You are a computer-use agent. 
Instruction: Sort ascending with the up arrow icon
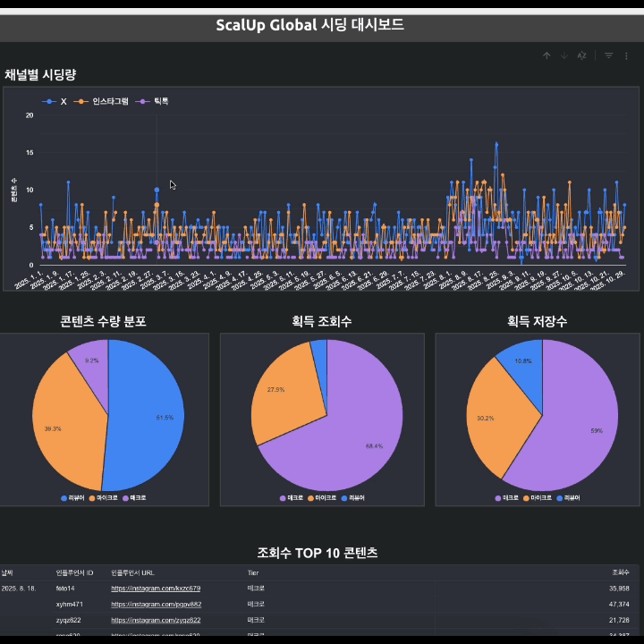[547, 55]
